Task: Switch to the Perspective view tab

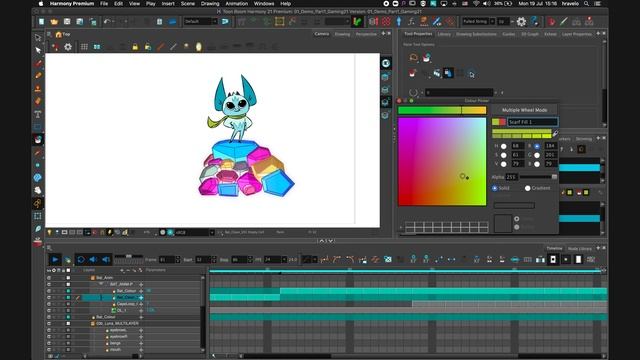Action: pyautogui.click(x=366, y=34)
